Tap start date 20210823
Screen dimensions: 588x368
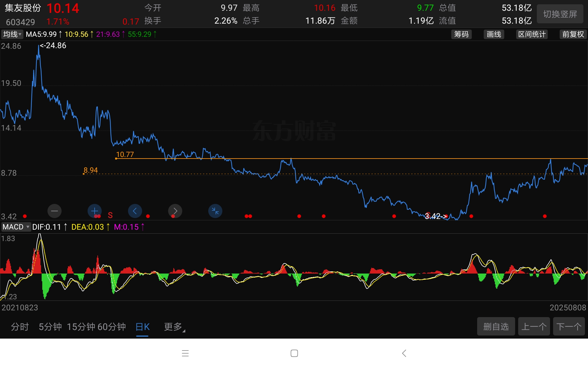20,308
